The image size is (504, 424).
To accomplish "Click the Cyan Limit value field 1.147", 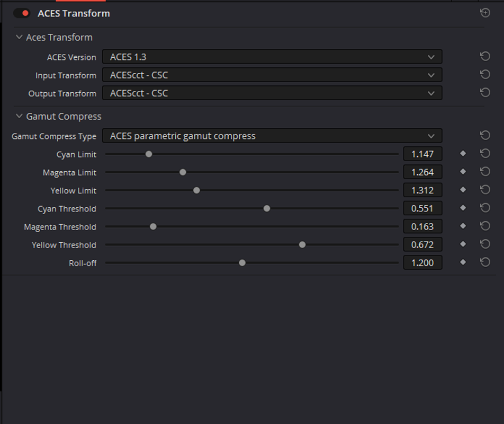I will (422, 154).
